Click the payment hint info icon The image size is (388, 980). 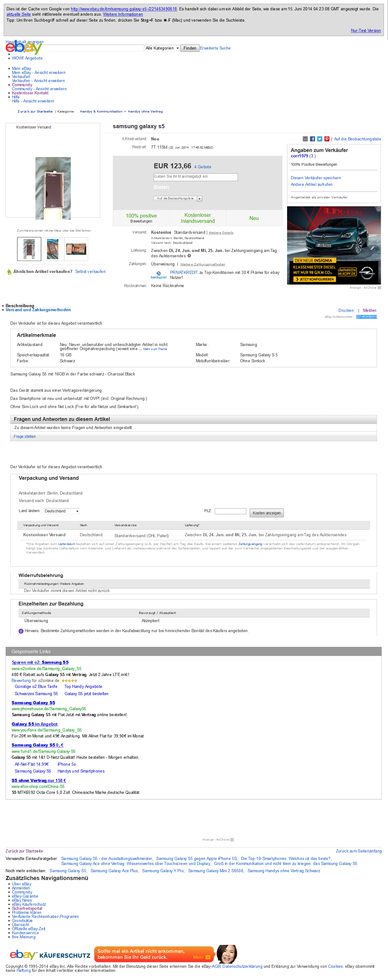click(x=21, y=631)
